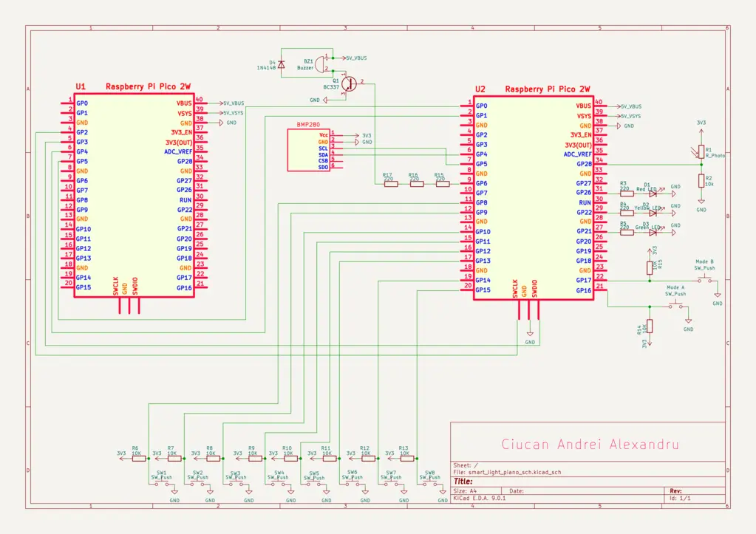Select the R2 10k resistor symbol

tap(701, 181)
